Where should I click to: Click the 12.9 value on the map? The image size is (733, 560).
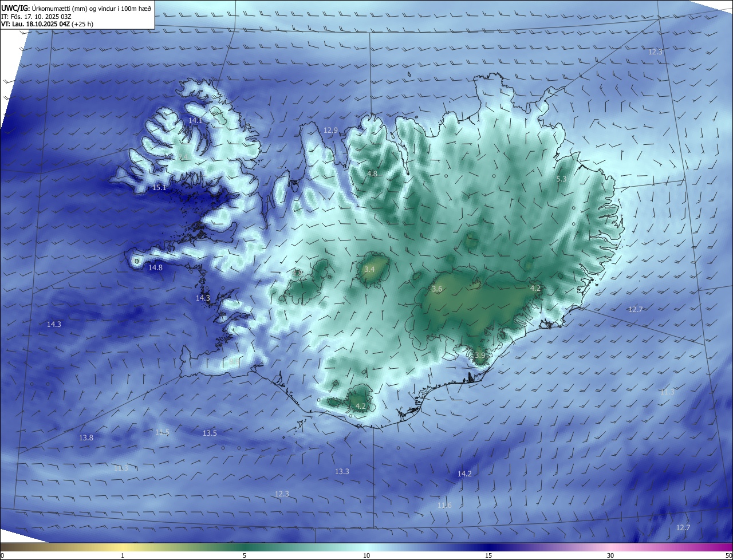(x=330, y=131)
